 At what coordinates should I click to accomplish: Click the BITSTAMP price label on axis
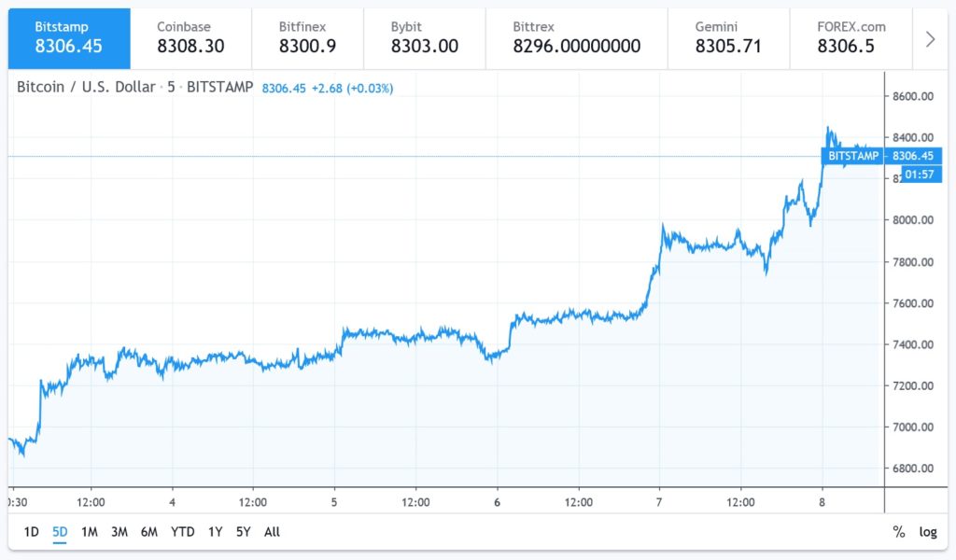(x=853, y=156)
